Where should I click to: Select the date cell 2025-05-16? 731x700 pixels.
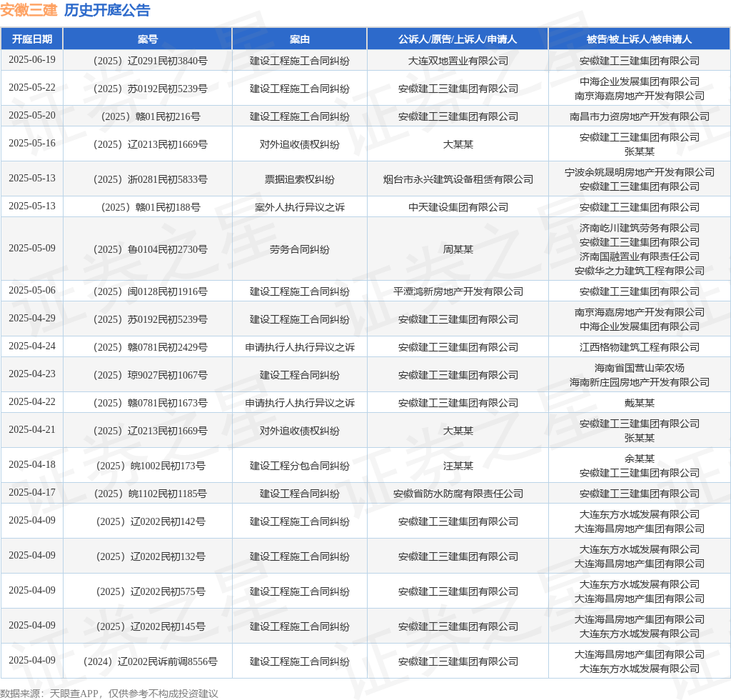point(31,143)
